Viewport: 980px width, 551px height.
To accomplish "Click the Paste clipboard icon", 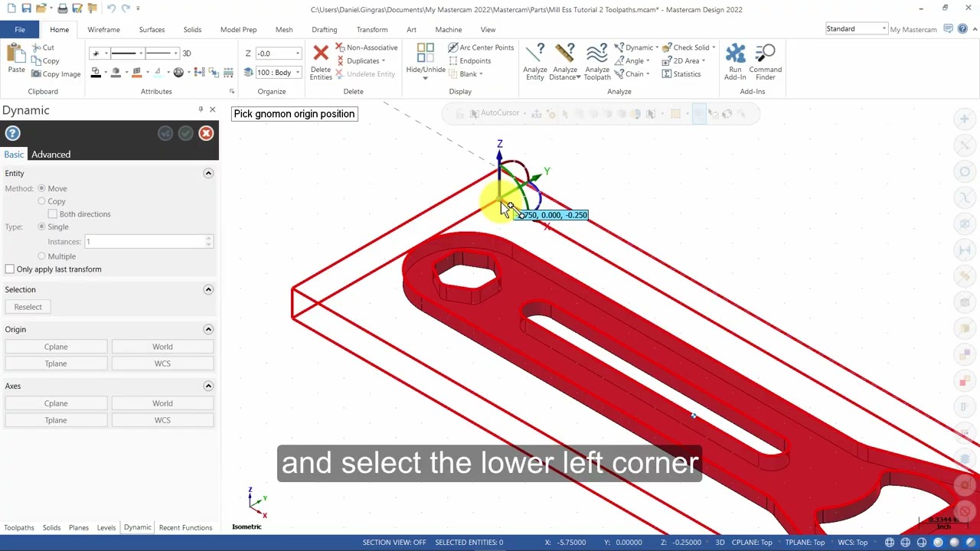I will [x=16, y=54].
